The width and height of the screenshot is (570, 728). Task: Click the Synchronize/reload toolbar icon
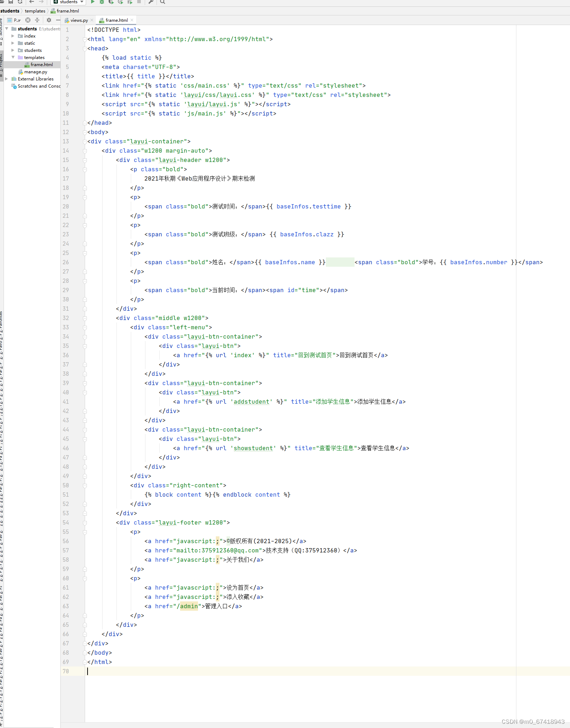pos(20,2)
